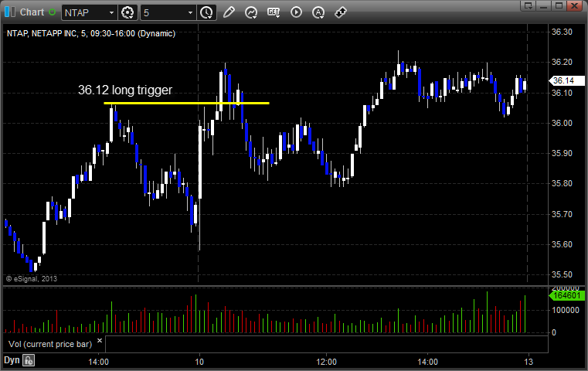Image resolution: width=588 pixels, height=371 pixels.
Task: Select the yellow horizontal trigger line
Action: pyautogui.click(x=186, y=103)
